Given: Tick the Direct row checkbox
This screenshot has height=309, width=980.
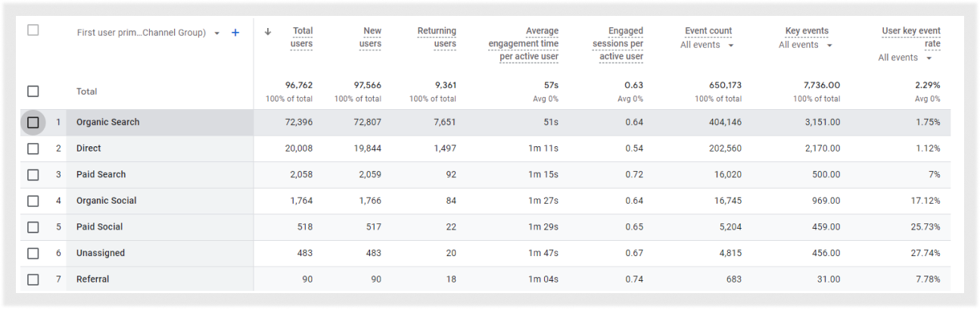Looking at the screenshot, I should click(33, 148).
